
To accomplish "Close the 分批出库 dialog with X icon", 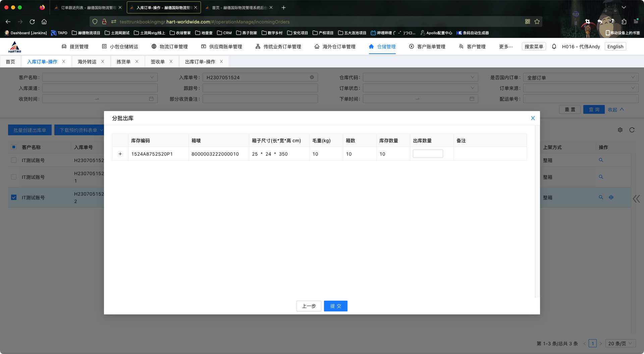I will click(533, 118).
